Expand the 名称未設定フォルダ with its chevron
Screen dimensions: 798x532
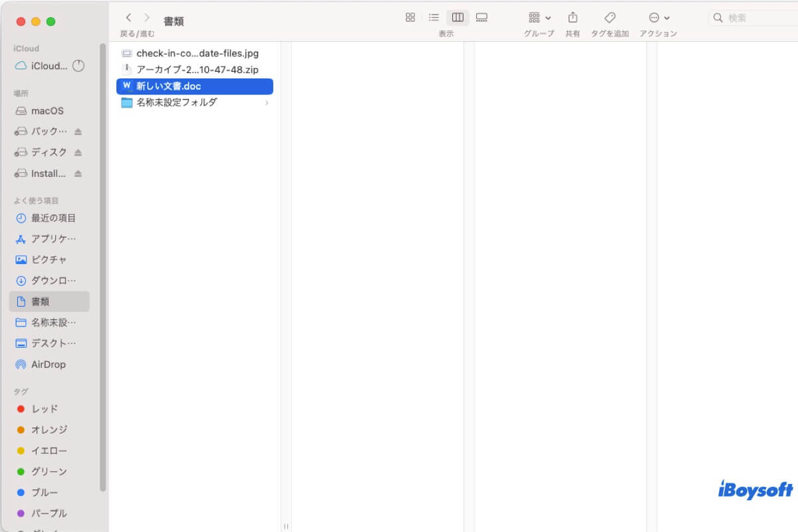point(267,103)
